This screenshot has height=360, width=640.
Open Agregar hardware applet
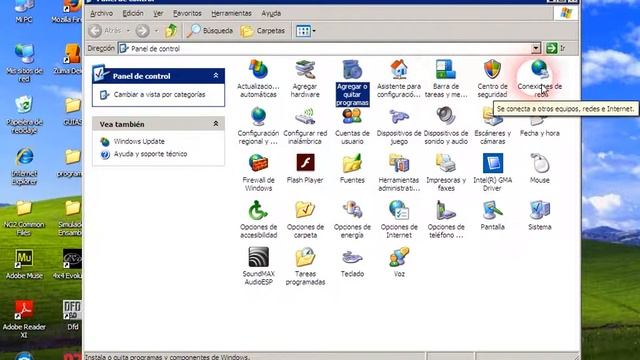[305, 79]
